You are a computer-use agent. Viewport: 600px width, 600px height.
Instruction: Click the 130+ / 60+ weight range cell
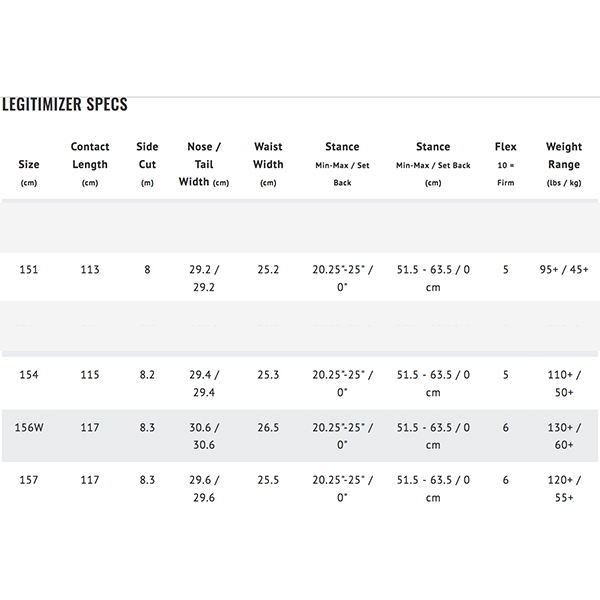(564, 436)
